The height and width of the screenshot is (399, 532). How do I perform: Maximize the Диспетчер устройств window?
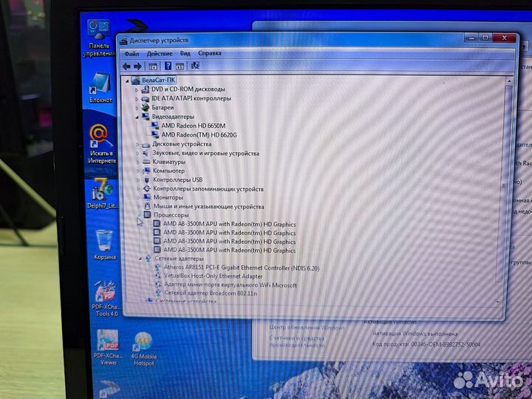485,38
